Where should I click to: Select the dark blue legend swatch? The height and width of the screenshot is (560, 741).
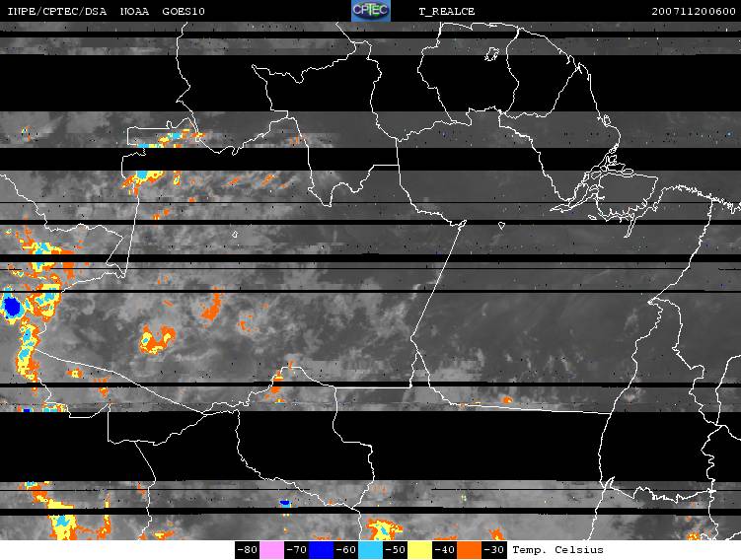coord(321,550)
